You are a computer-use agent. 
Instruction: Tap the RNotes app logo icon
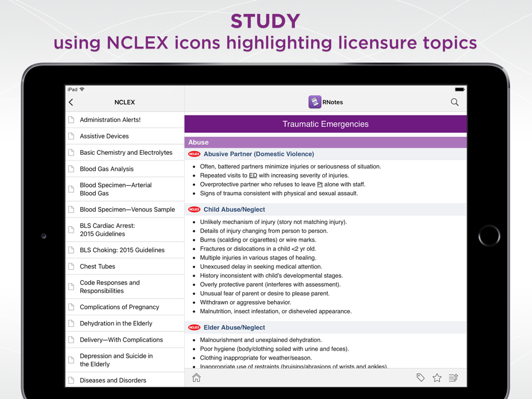314,102
